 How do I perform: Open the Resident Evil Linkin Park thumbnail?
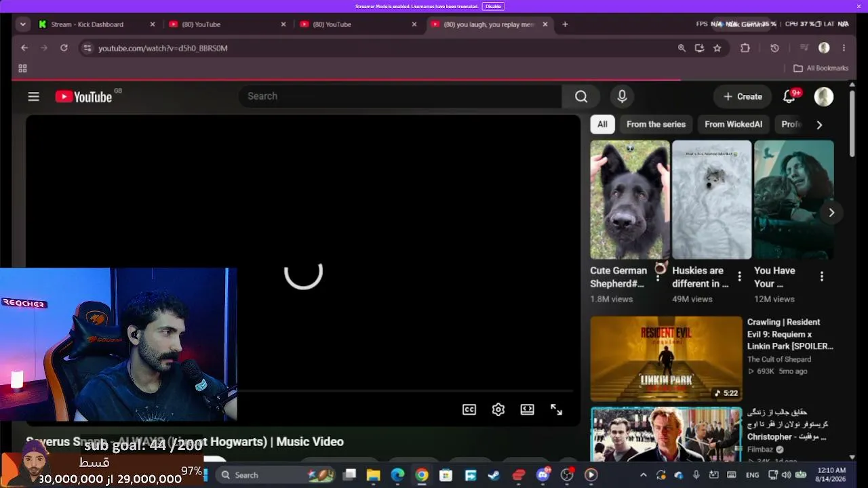666,359
